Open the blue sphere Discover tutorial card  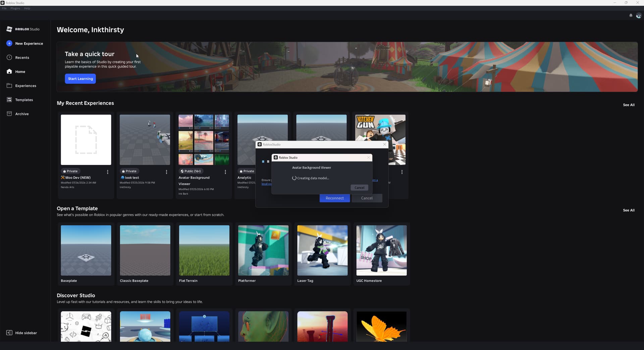click(145, 327)
